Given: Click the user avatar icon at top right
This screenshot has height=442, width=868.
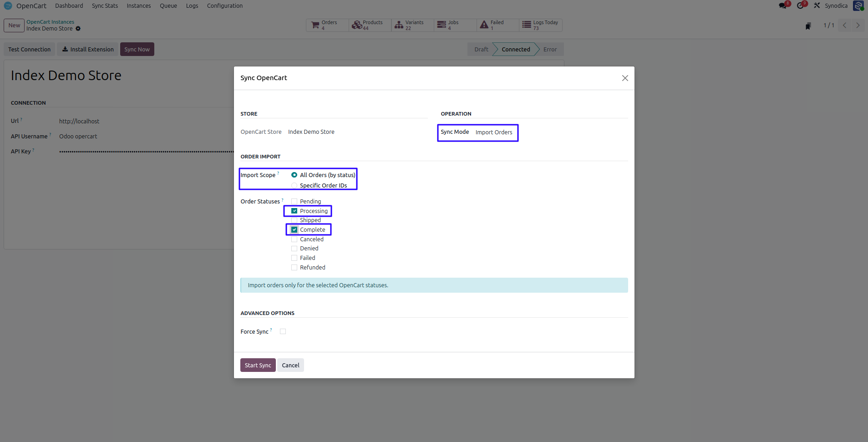Looking at the screenshot, I should point(858,5).
